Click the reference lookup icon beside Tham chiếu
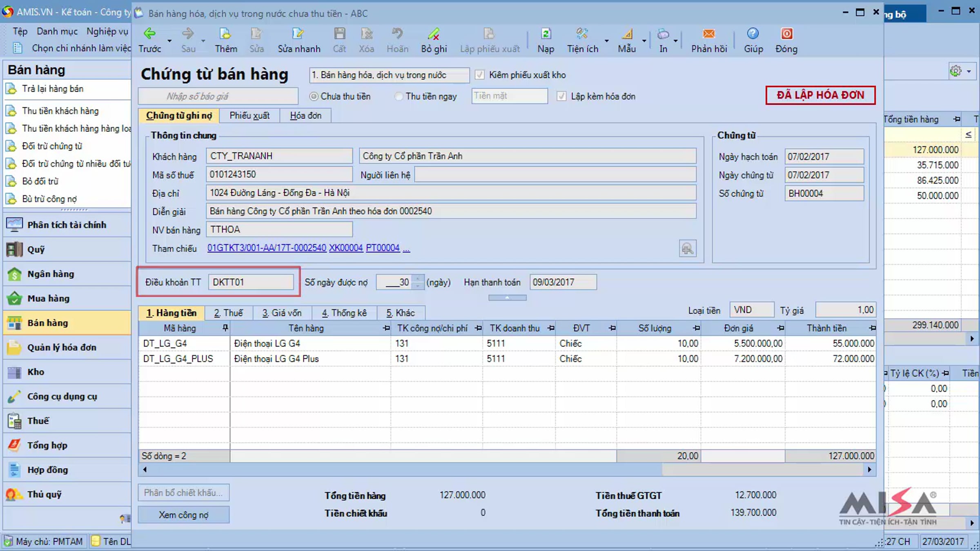The height and width of the screenshot is (551, 980). 688,248
